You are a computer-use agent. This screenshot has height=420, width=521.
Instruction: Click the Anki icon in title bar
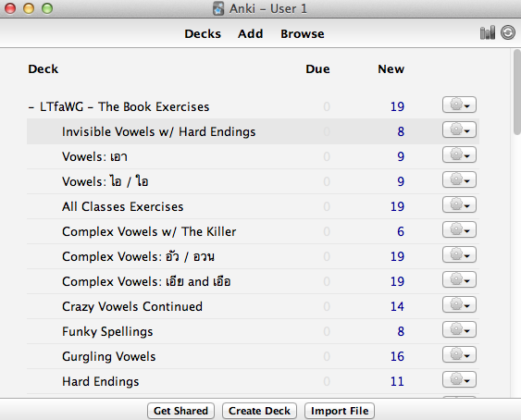point(218,8)
